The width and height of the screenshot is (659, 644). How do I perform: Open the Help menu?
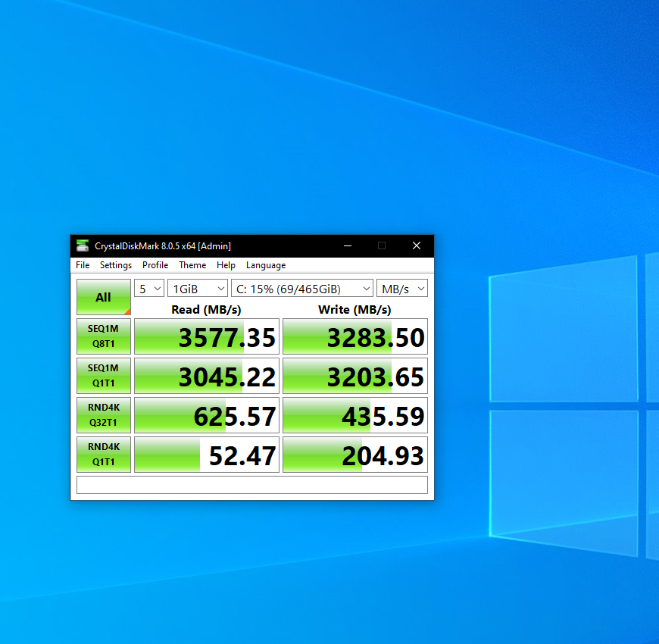coord(226,265)
